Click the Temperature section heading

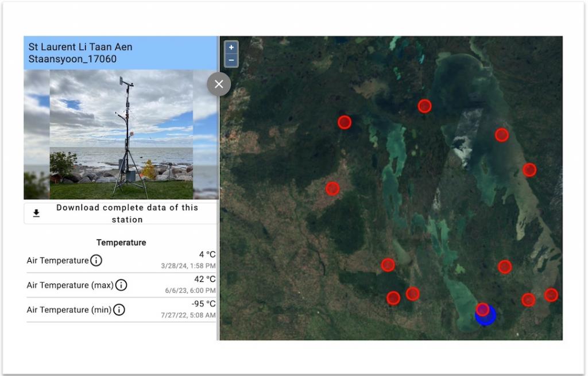[x=121, y=242]
